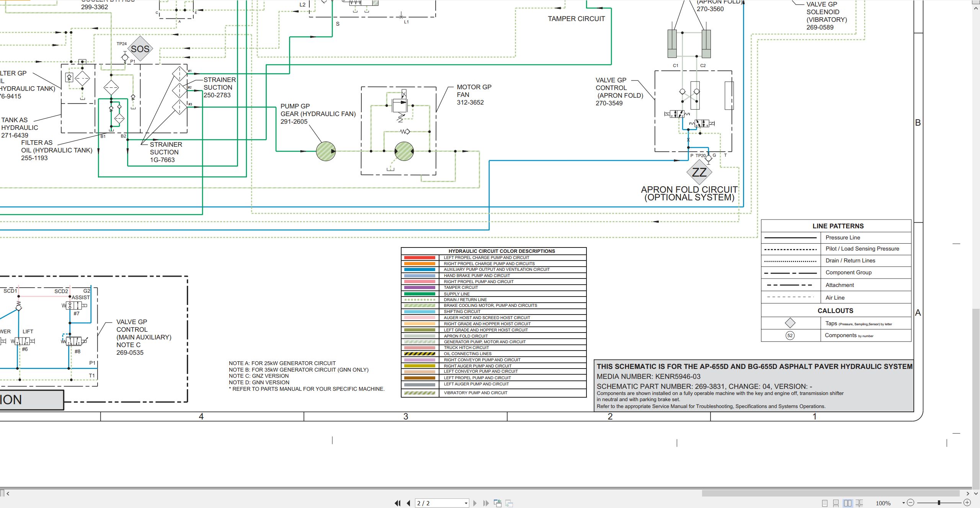
Task: Click the horizontal scrollbar right arrow
Action: 968,493
